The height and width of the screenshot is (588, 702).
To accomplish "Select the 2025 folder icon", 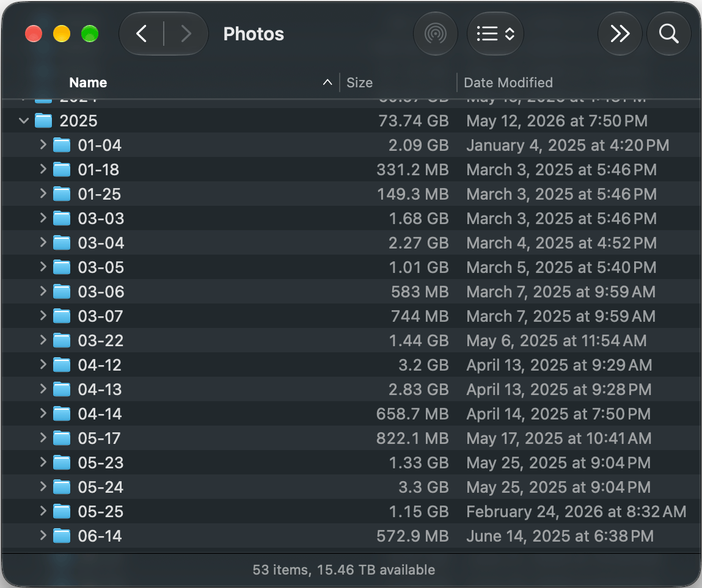I will (43, 120).
